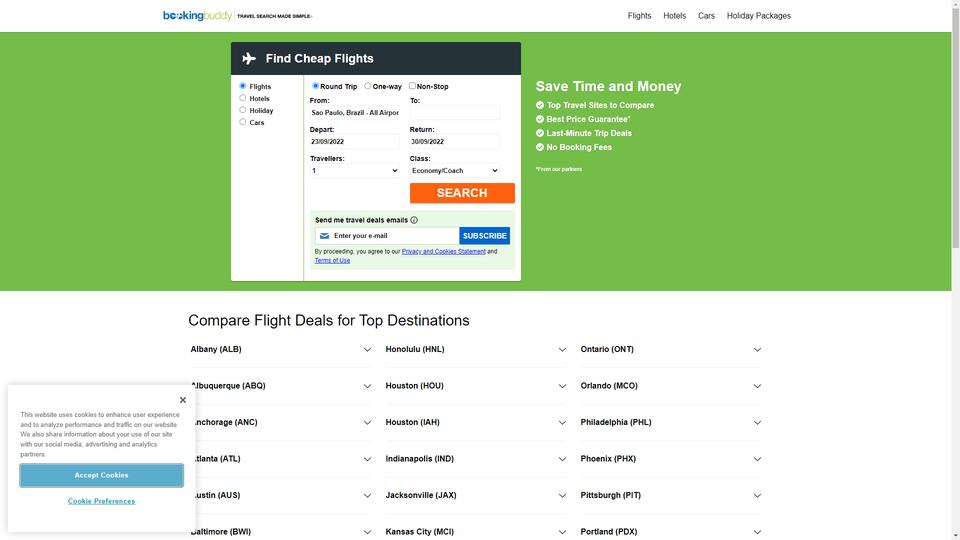The image size is (960, 540).
Task: Click the checkmark icon next to Best Price Guarantee
Action: [x=540, y=119]
